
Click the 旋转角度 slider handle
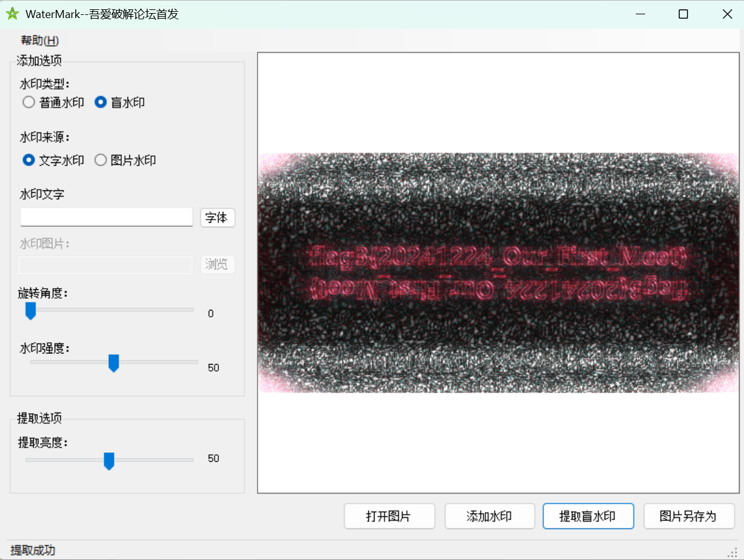(x=30, y=311)
